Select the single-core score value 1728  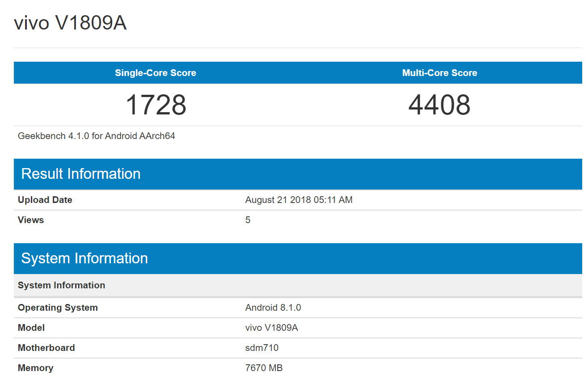[x=156, y=105]
